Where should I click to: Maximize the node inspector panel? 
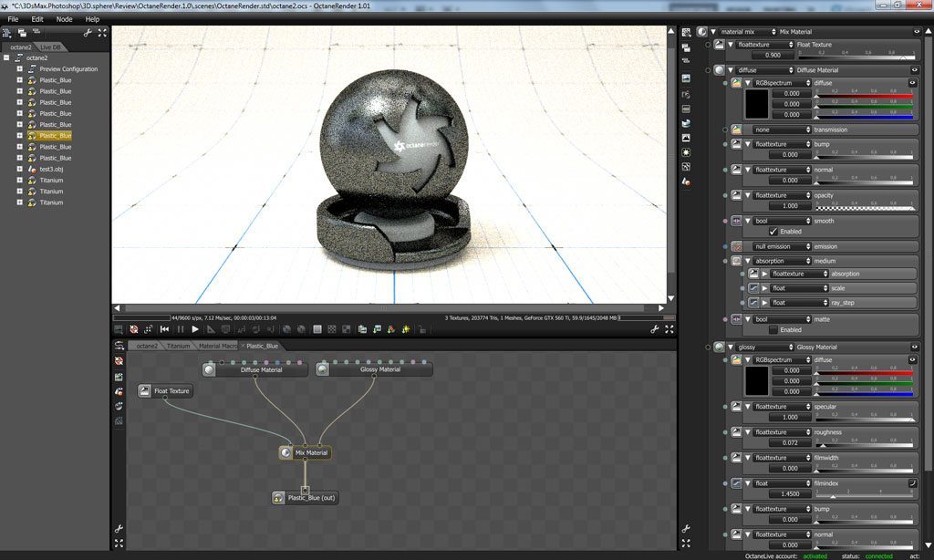coord(686,543)
